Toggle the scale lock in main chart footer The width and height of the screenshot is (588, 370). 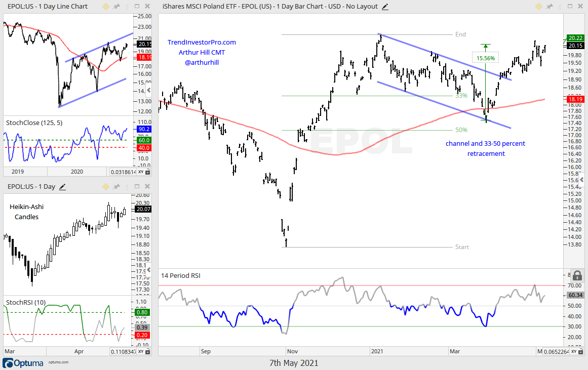point(580,351)
